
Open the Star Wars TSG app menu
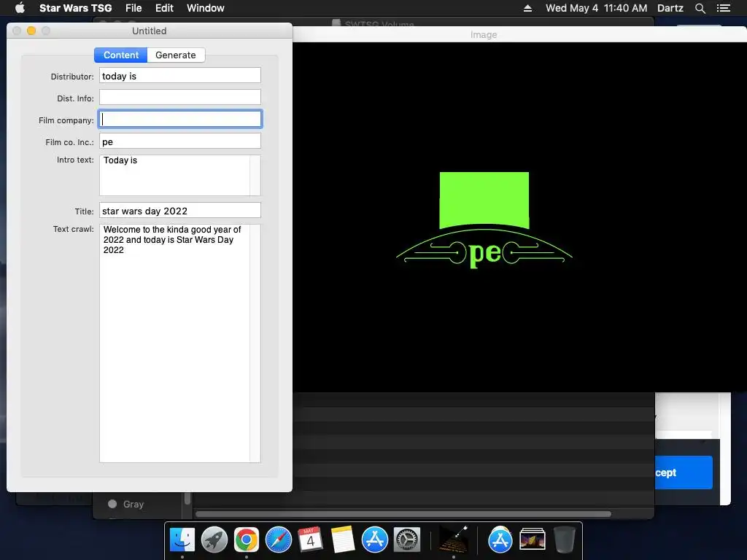[75, 8]
